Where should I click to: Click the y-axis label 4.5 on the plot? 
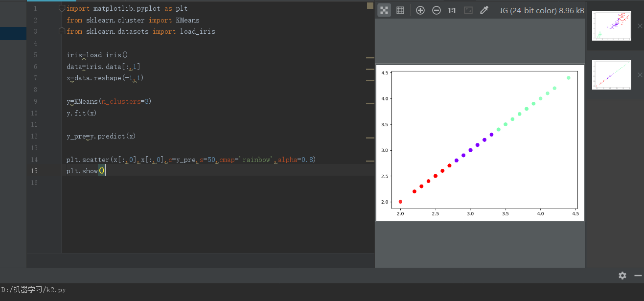point(385,73)
